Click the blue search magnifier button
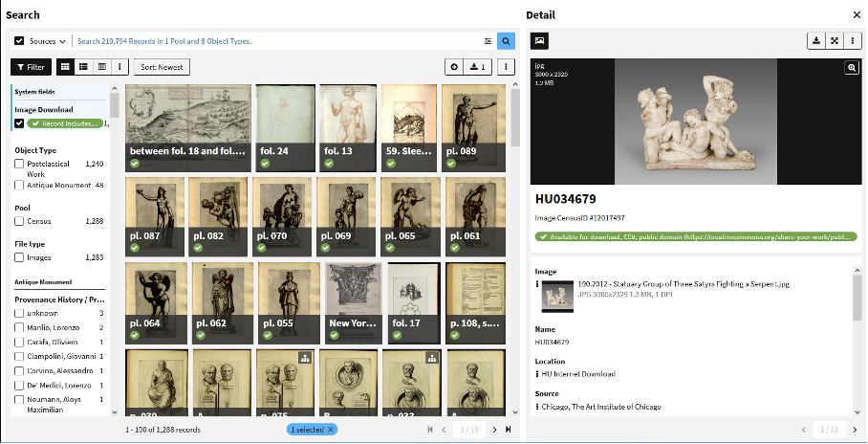The image size is (868, 444). coord(506,41)
